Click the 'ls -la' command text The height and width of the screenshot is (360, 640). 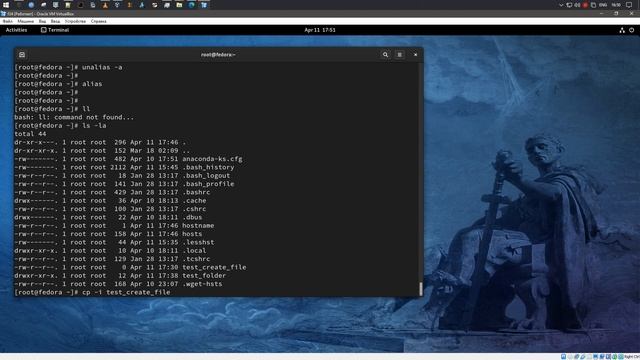click(94, 125)
